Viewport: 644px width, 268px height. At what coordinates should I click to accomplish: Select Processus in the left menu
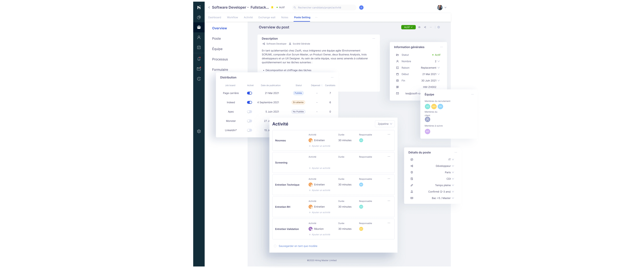pyautogui.click(x=220, y=59)
